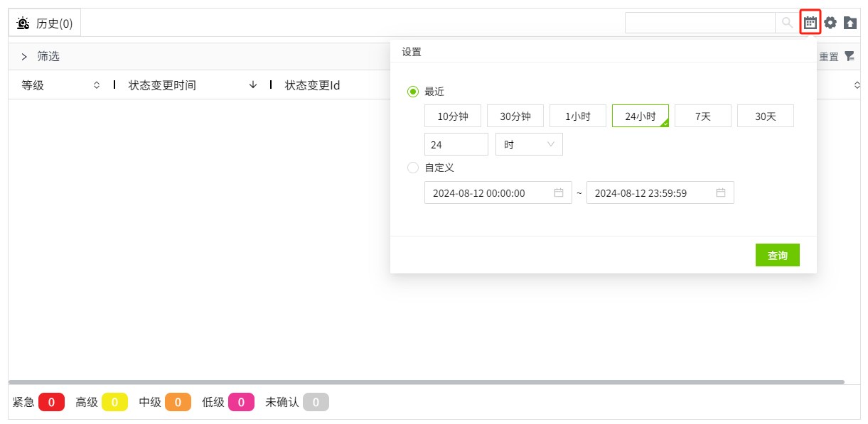Viewport: 868px width, 424px height.
Task: Click the 24 number input field
Action: 456,144
